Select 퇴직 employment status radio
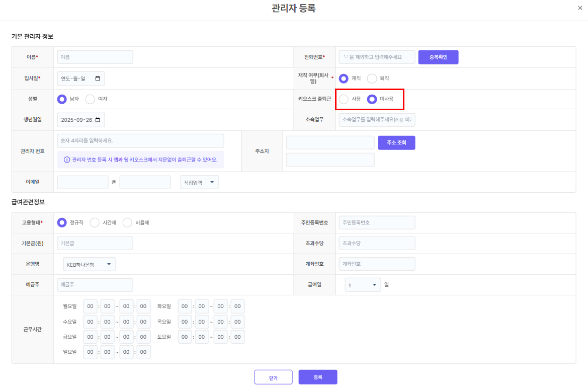Image resolution: width=588 pixels, height=387 pixels. (372, 79)
